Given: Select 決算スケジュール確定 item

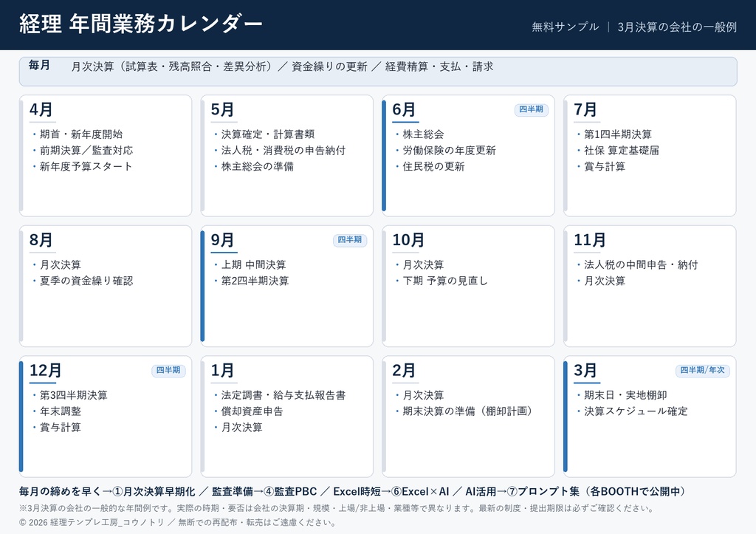Looking at the screenshot, I should tap(636, 411).
